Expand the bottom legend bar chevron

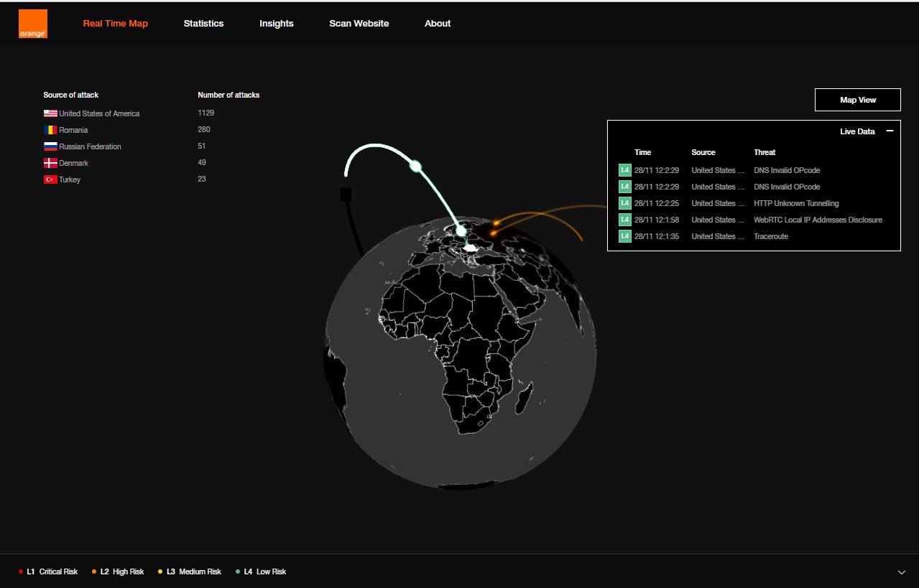tap(902, 572)
